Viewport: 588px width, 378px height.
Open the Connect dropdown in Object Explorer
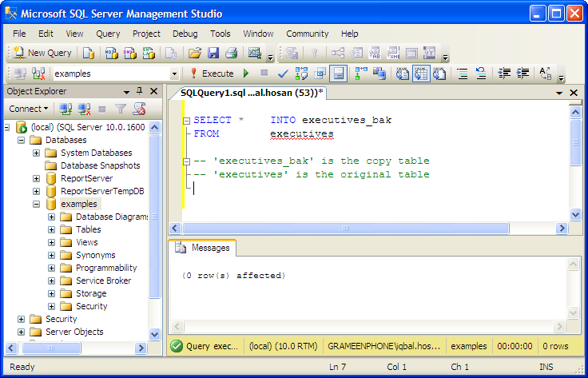[x=29, y=109]
